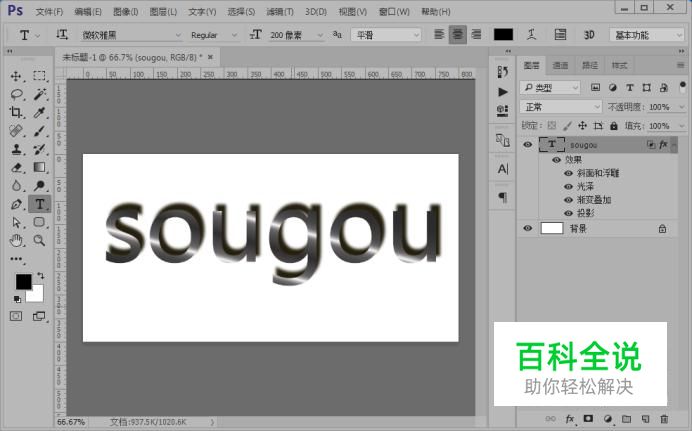The image size is (692, 431).
Task: Switch to the 路径 tab
Action: [x=590, y=65]
